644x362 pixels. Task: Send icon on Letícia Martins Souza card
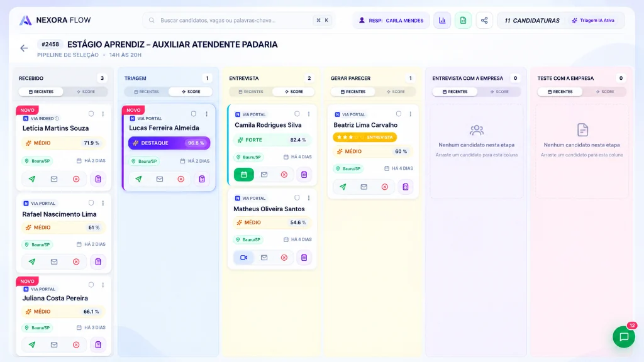point(32,179)
